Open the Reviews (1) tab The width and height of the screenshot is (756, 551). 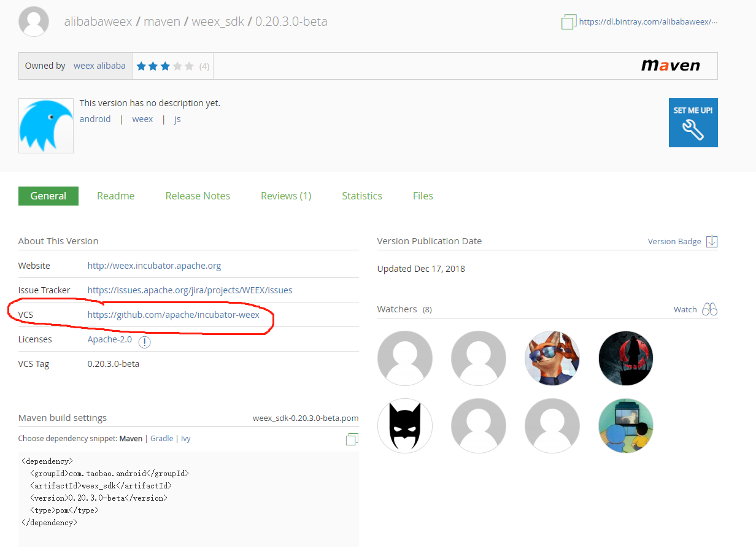tap(286, 196)
